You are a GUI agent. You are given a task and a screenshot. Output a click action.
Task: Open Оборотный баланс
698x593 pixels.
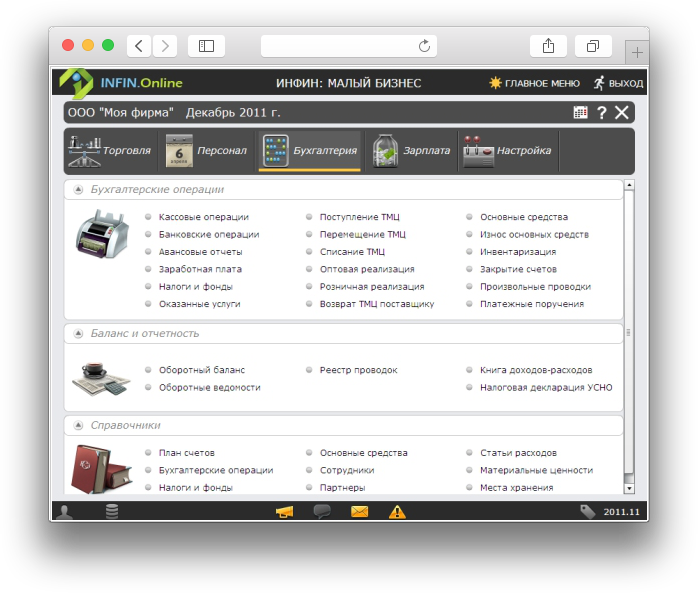pyautogui.click(x=202, y=370)
